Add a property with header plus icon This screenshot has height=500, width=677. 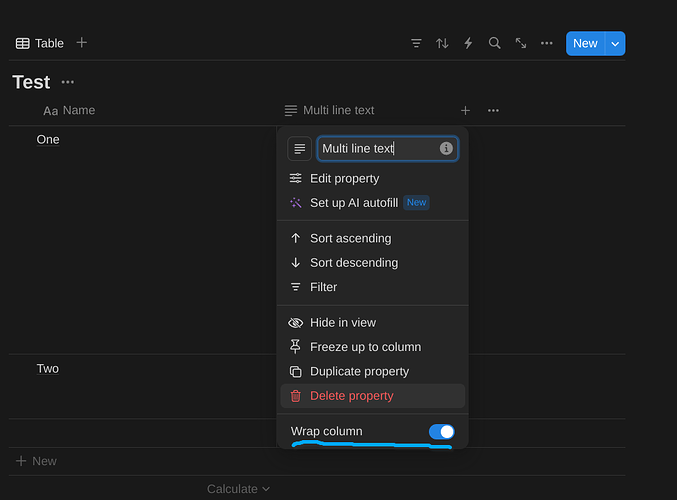coord(465,111)
